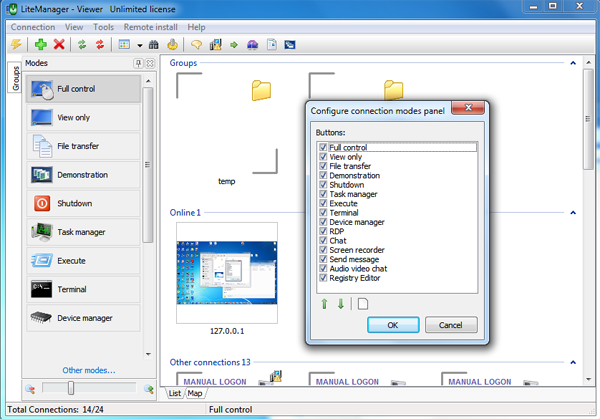This screenshot has height=419, width=600.
Task: Click the red X delete connection icon
Action: (59, 44)
